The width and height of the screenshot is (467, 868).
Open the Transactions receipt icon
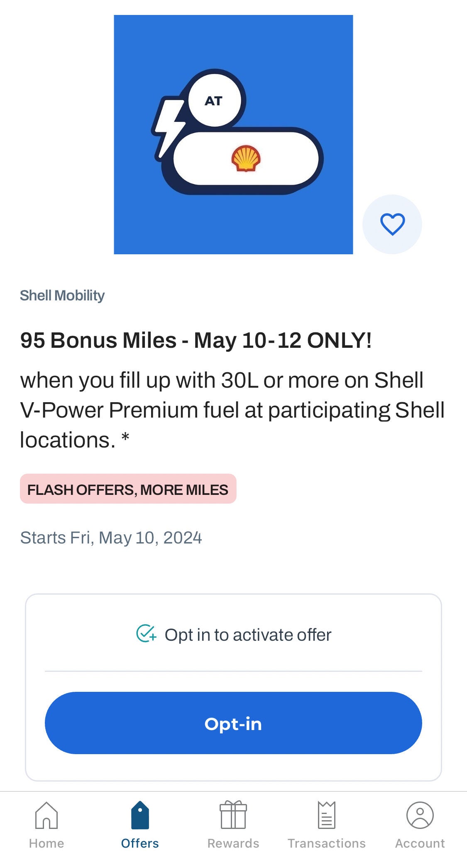[327, 815]
